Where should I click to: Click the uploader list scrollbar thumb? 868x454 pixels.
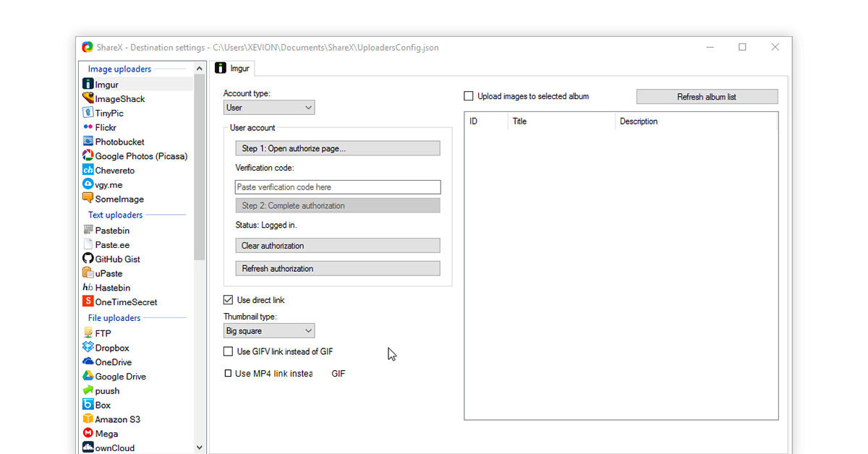tap(200, 166)
